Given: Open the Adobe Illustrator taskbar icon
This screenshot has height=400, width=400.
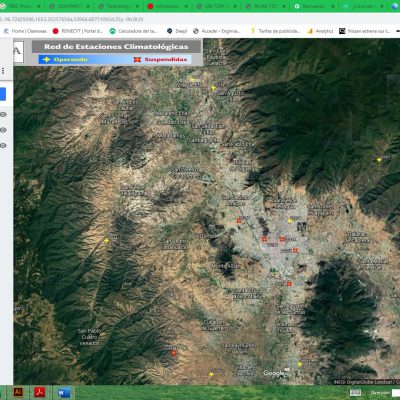Looking at the screenshot, I should tap(18, 392).
